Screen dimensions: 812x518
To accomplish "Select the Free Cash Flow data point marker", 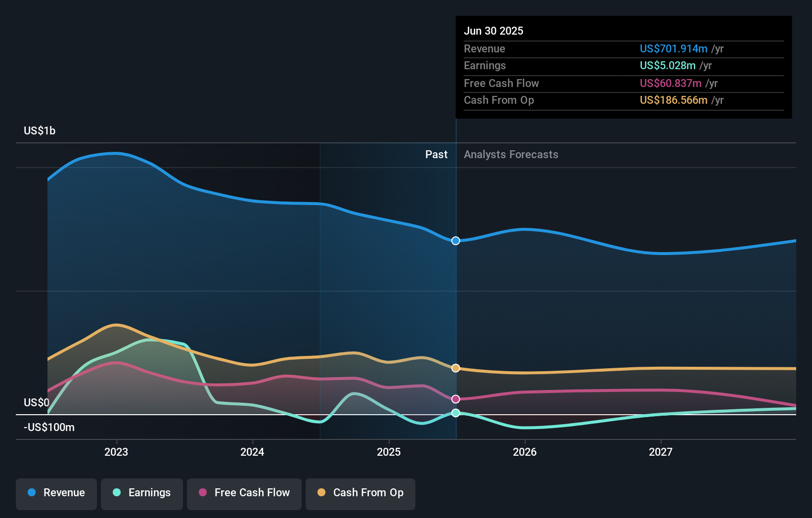I will pyautogui.click(x=456, y=399).
